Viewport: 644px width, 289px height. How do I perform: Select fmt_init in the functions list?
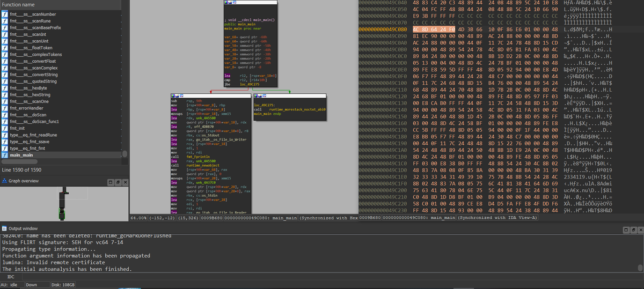click(x=17, y=128)
